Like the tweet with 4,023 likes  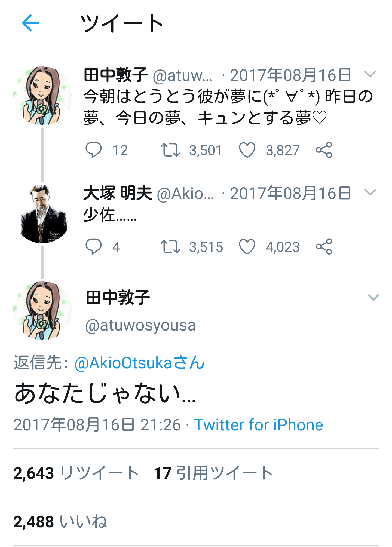(x=247, y=247)
